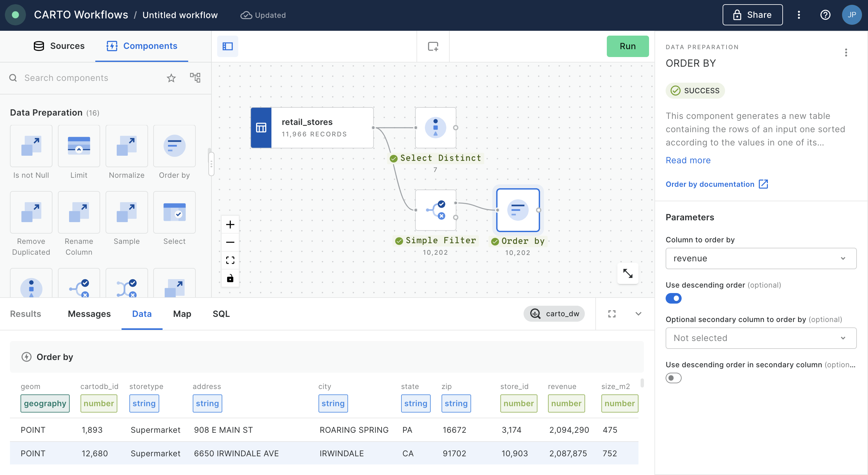
Task: Collapse the left sidebar panel icon
Action: (227, 46)
